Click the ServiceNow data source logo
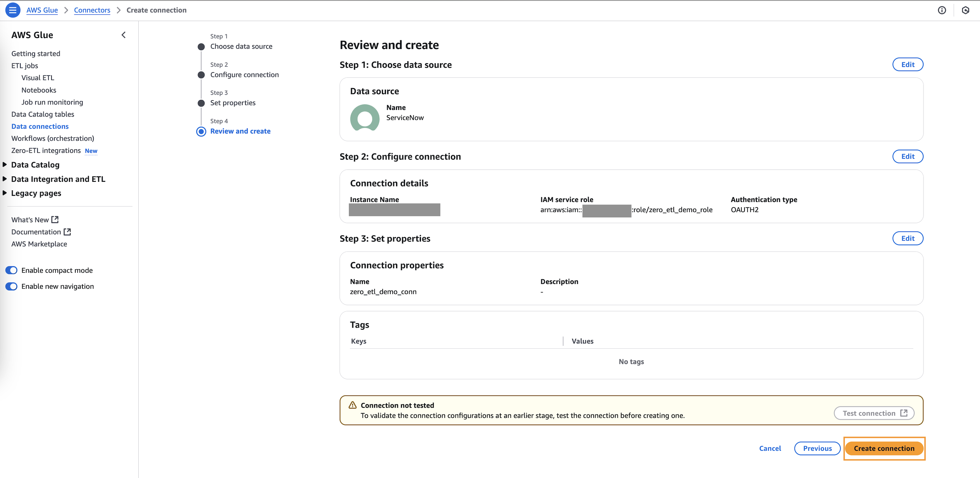980x478 pixels. tap(364, 117)
